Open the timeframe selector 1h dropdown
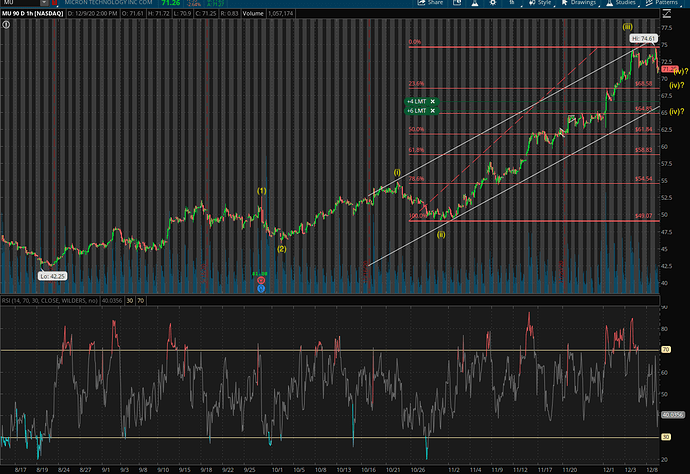The image size is (690, 474). tap(513, 3)
